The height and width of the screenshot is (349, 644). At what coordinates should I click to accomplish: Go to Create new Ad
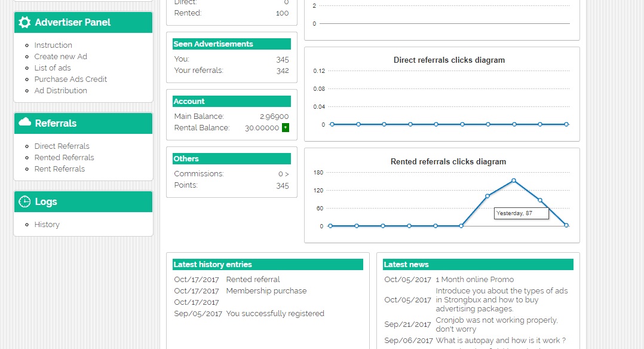(60, 56)
